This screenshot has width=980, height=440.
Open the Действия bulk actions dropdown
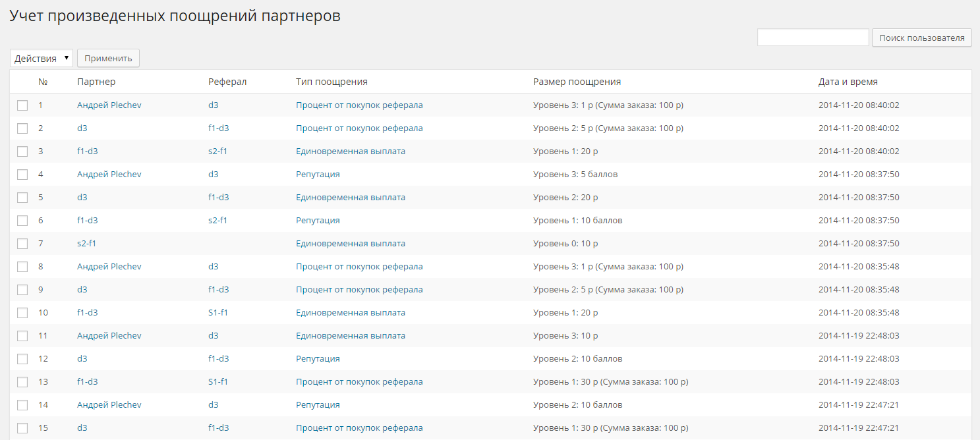41,58
